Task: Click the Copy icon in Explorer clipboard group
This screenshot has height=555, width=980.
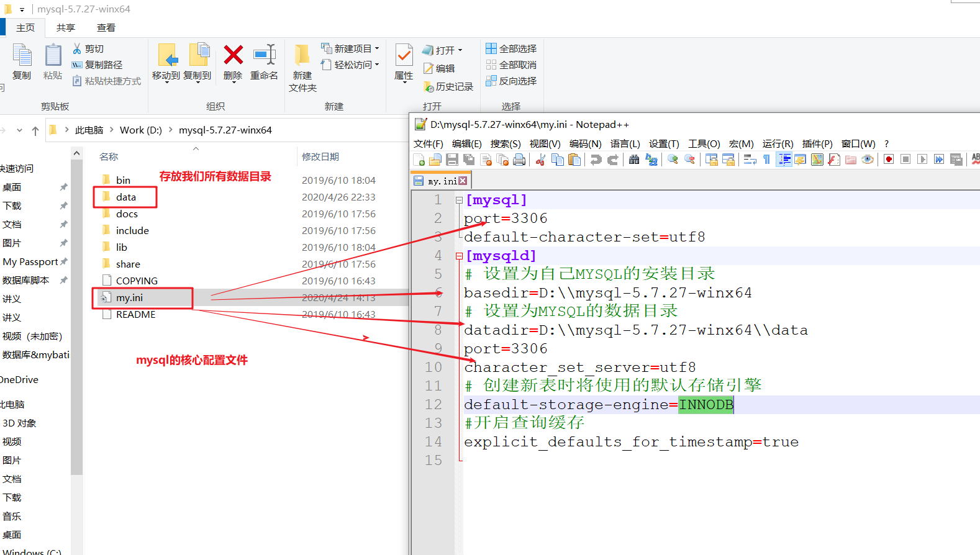Action: point(22,55)
